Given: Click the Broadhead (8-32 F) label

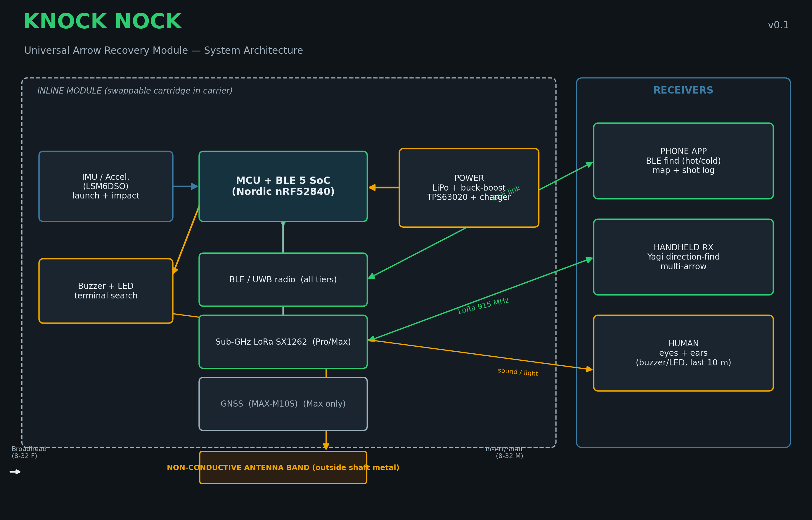Looking at the screenshot, I should (29, 452).
